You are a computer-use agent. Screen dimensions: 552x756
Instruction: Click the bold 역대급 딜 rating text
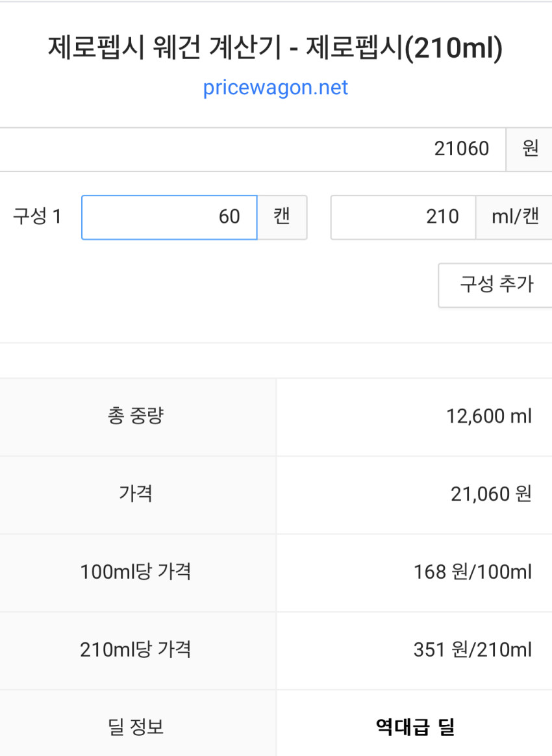pyautogui.click(x=415, y=727)
